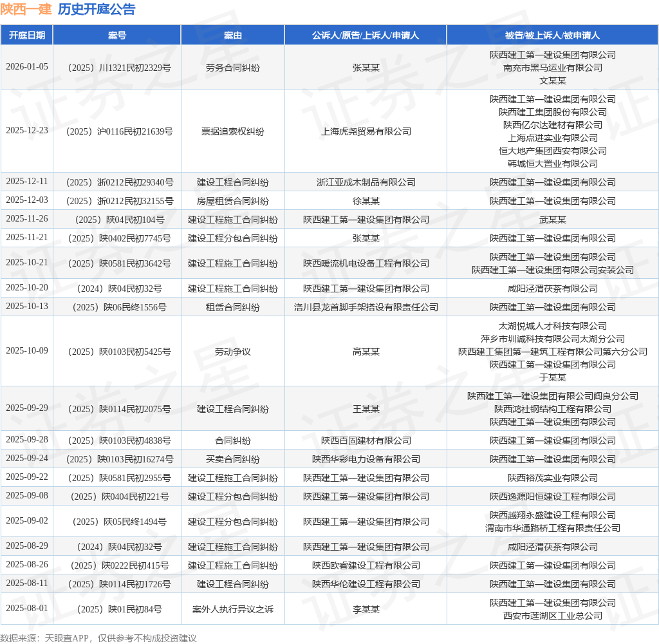Click defendant 南充市黑马运业有限公司
Image resolution: width=659 pixels, height=644 pixels.
553,68
